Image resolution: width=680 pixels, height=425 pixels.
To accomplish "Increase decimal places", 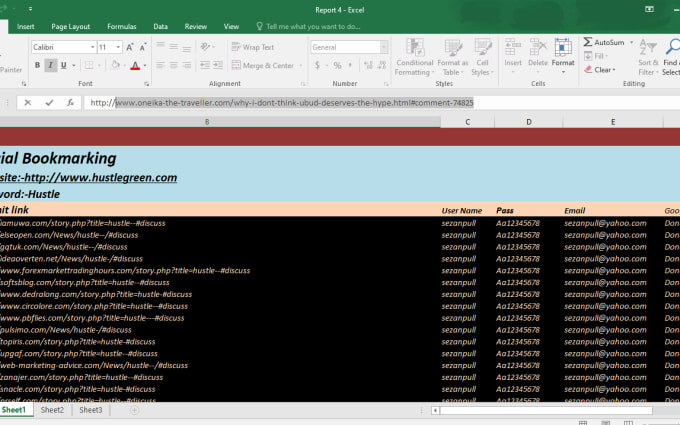I will (369, 65).
